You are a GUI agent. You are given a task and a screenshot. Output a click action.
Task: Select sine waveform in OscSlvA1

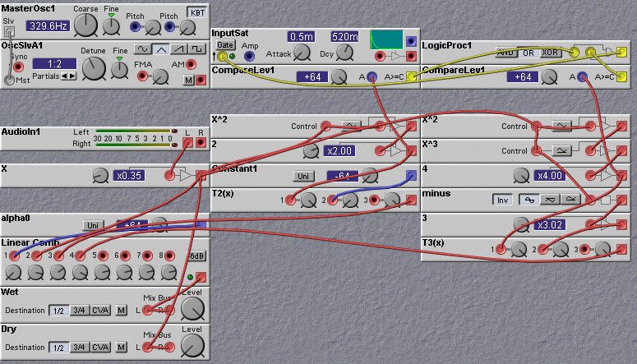pos(142,50)
